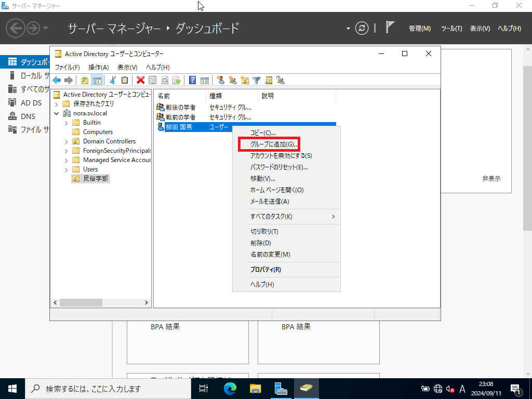
Task: Sort by the 名前 column header
Action: click(x=180, y=96)
